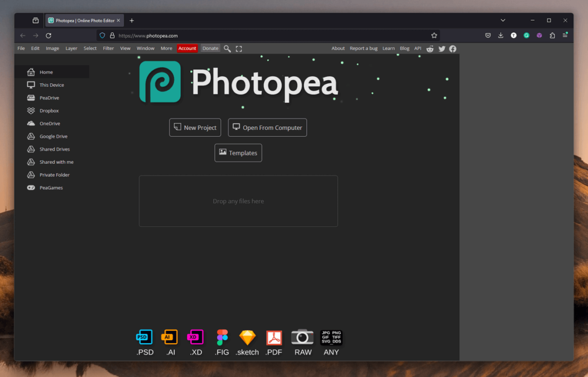The image size is (588, 377).
Task: Open the Edit menu
Action: [x=35, y=48]
